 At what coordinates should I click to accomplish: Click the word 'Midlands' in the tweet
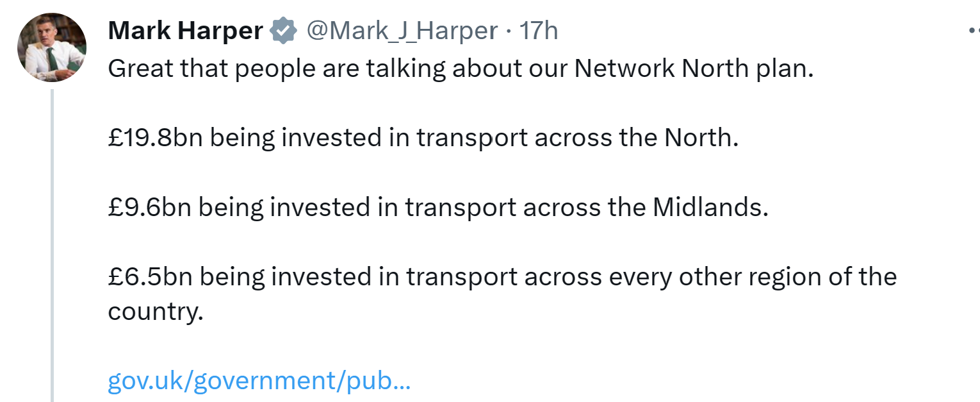(710, 207)
